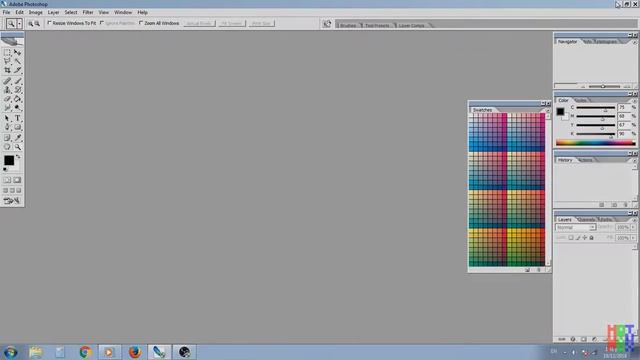Open the Navigator palette options menu
Image resolution: width=640 pixels, height=360 pixels.
tap(634, 42)
